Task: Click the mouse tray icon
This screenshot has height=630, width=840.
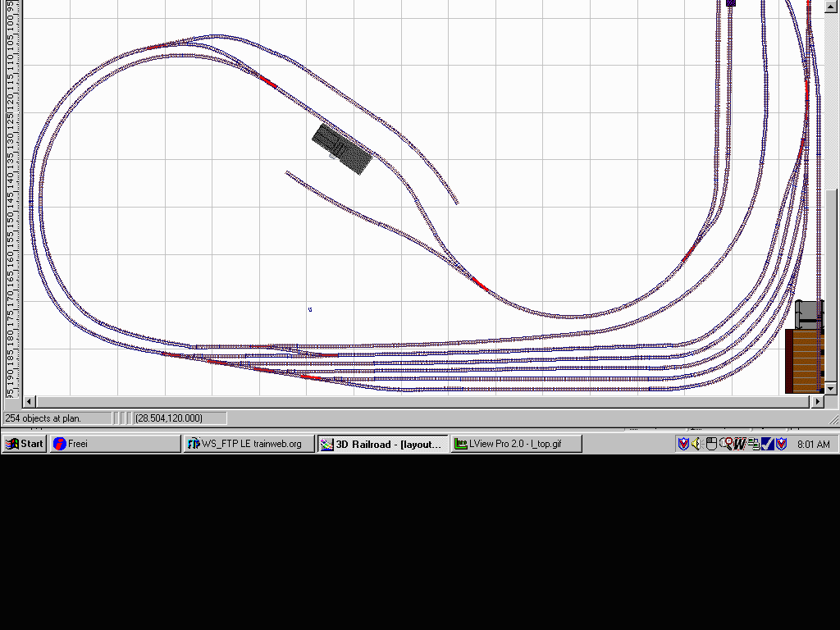Action: 711,444
